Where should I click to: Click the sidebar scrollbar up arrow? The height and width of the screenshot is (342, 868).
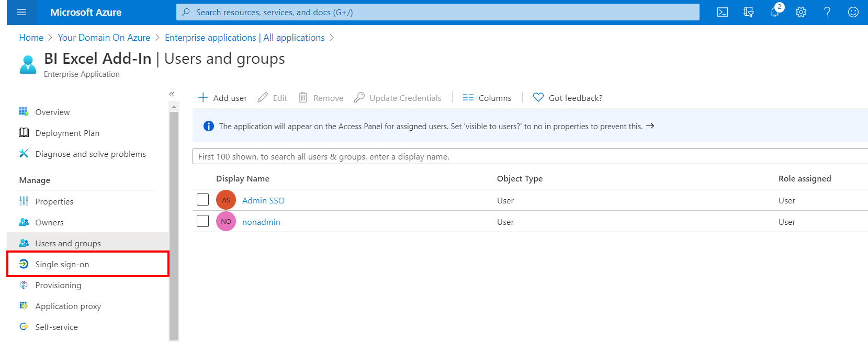(174, 107)
